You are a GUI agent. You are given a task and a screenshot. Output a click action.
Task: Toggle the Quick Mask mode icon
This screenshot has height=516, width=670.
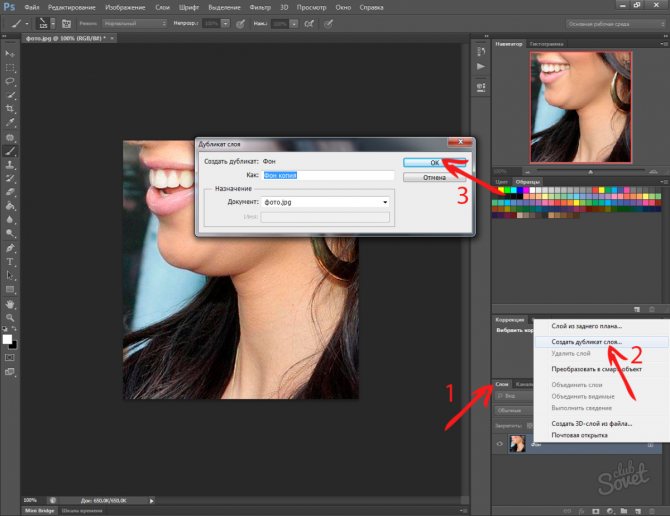tap(10, 357)
